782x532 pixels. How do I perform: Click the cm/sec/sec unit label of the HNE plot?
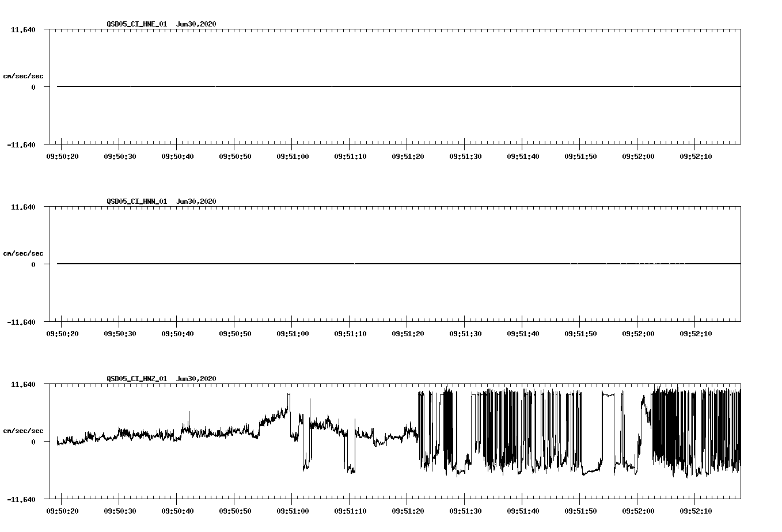[23, 76]
